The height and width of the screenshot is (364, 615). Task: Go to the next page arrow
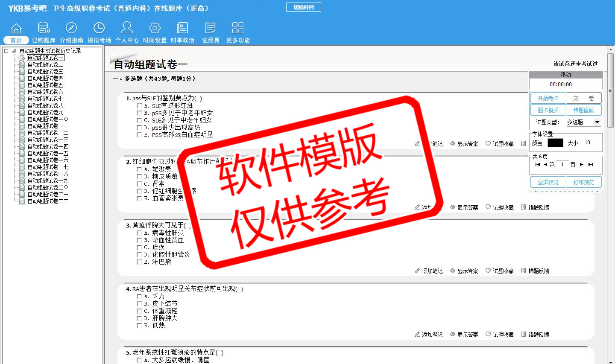coord(581,164)
